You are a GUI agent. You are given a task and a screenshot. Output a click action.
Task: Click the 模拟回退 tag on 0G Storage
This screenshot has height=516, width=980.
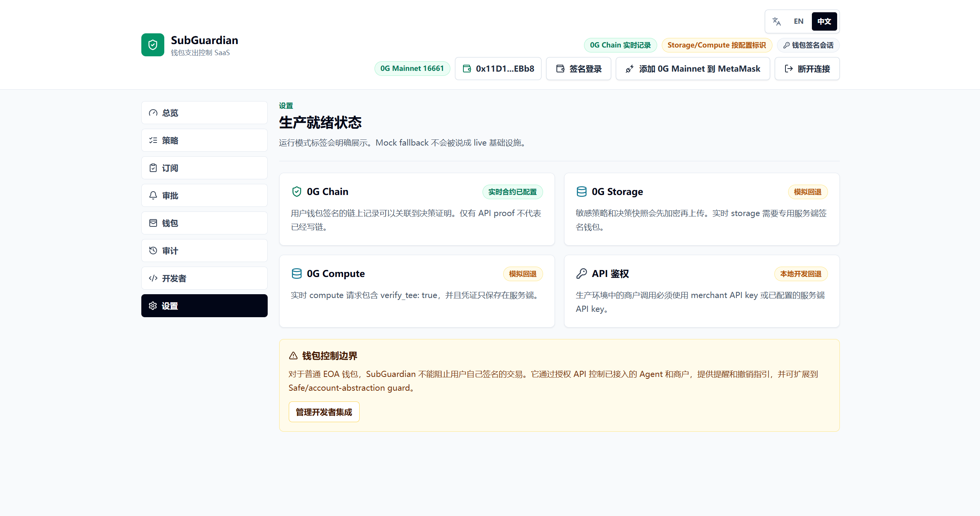pos(808,192)
